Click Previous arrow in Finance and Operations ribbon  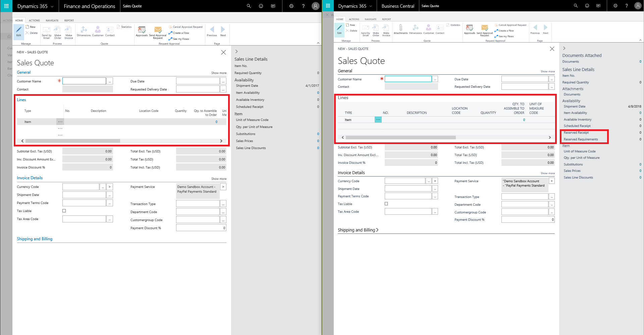(212, 31)
